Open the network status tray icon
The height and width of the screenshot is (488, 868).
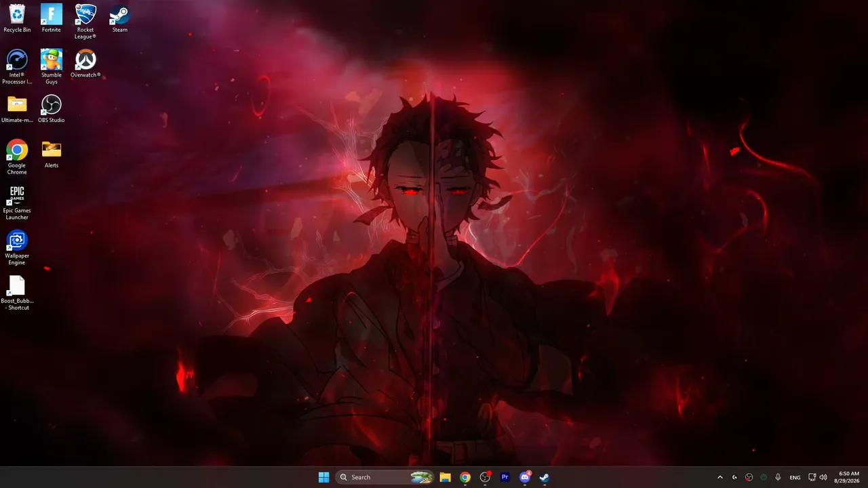(x=812, y=477)
